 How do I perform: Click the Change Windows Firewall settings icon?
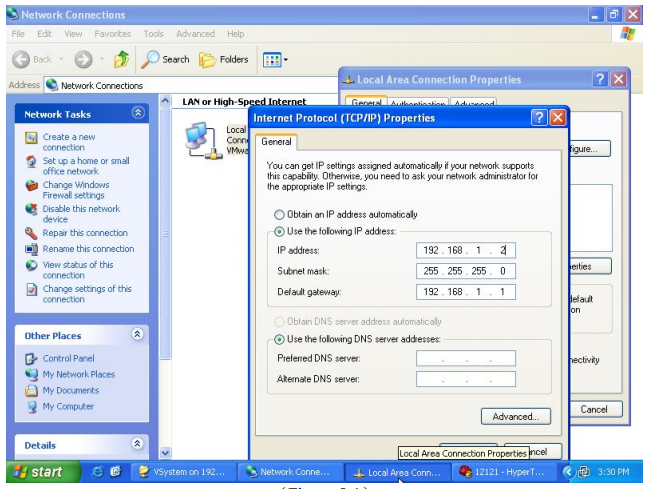pyautogui.click(x=32, y=186)
